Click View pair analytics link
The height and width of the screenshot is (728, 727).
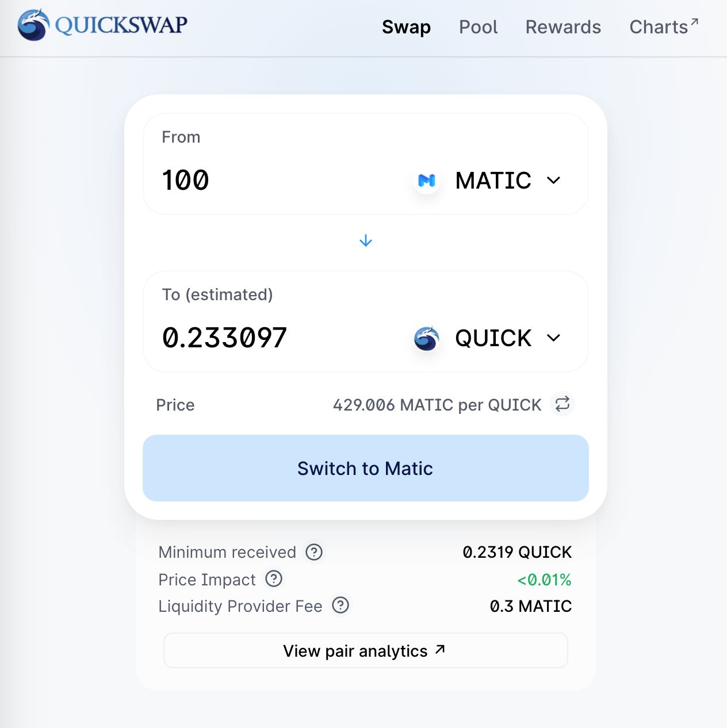click(365, 650)
